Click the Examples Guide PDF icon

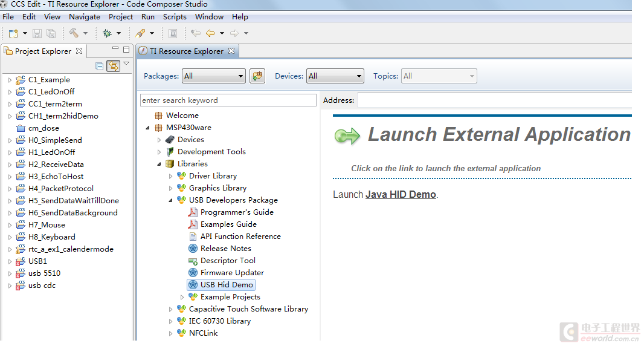pos(193,224)
